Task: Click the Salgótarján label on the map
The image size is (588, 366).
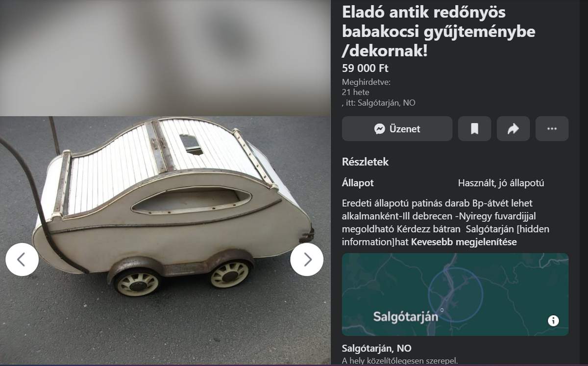Action: (x=405, y=316)
